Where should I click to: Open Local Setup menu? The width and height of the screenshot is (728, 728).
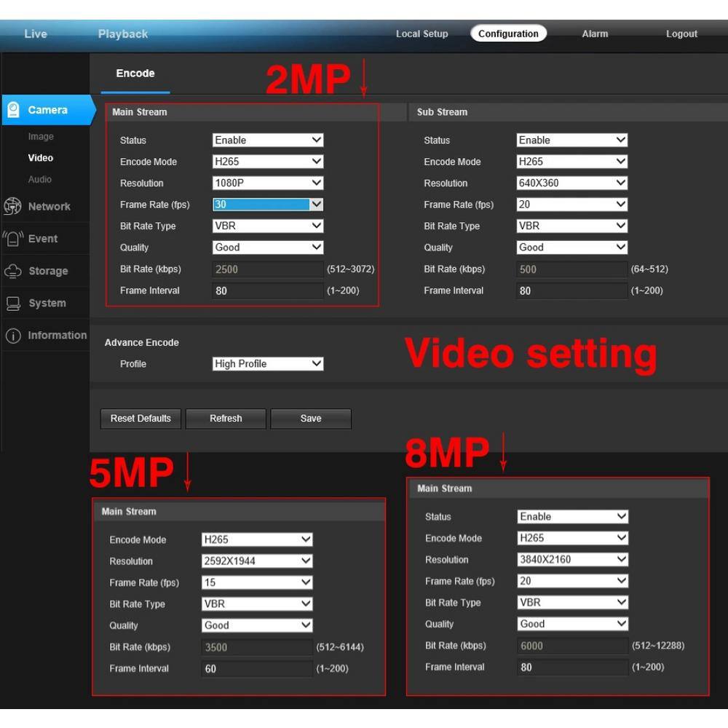[422, 34]
